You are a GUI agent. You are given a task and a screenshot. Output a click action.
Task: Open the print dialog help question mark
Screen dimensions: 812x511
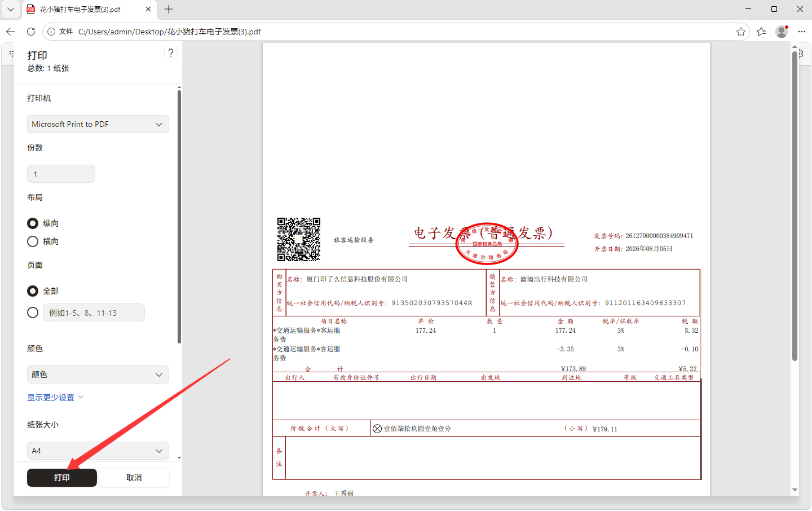pyautogui.click(x=171, y=52)
